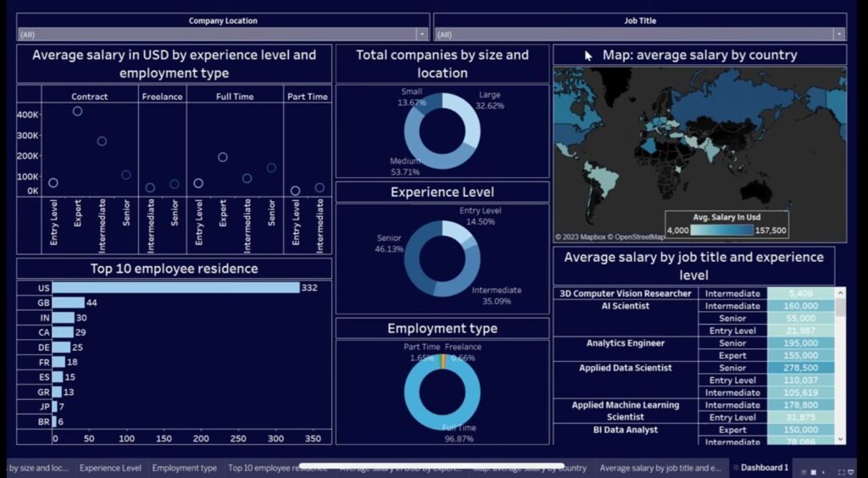Open the Employment type sheet tab

[184, 468]
